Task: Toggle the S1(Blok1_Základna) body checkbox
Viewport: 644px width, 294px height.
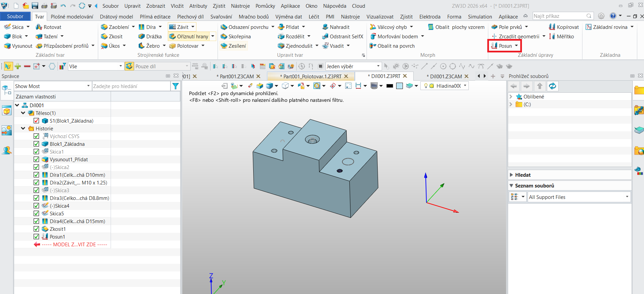Action: pyautogui.click(x=36, y=121)
